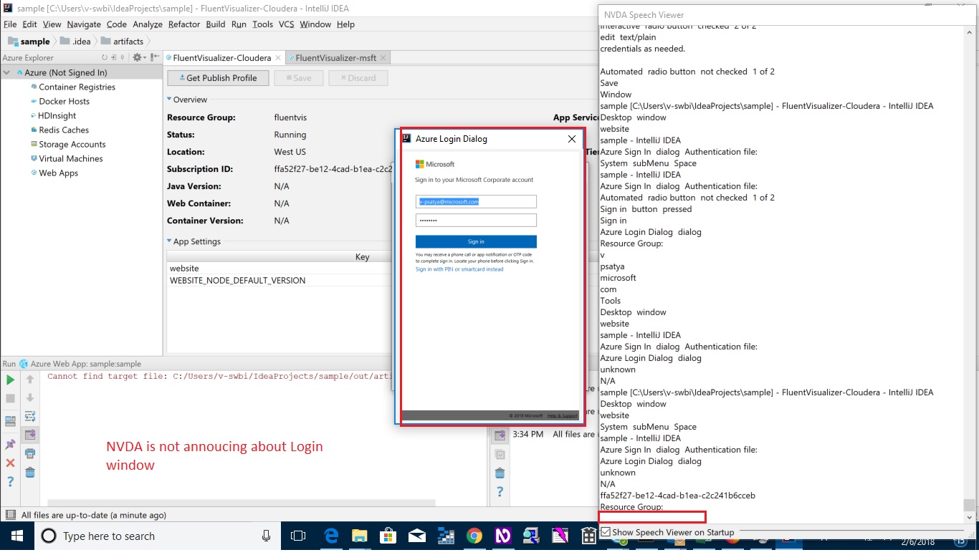This screenshot has height=560, width=979.
Task: Open the VCS menu
Action: (x=285, y=24)
